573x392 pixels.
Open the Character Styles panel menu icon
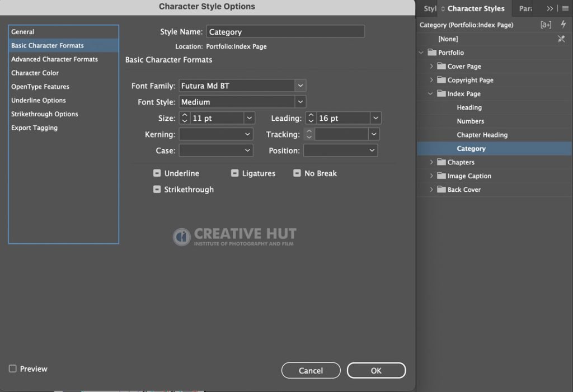point(565,8)
